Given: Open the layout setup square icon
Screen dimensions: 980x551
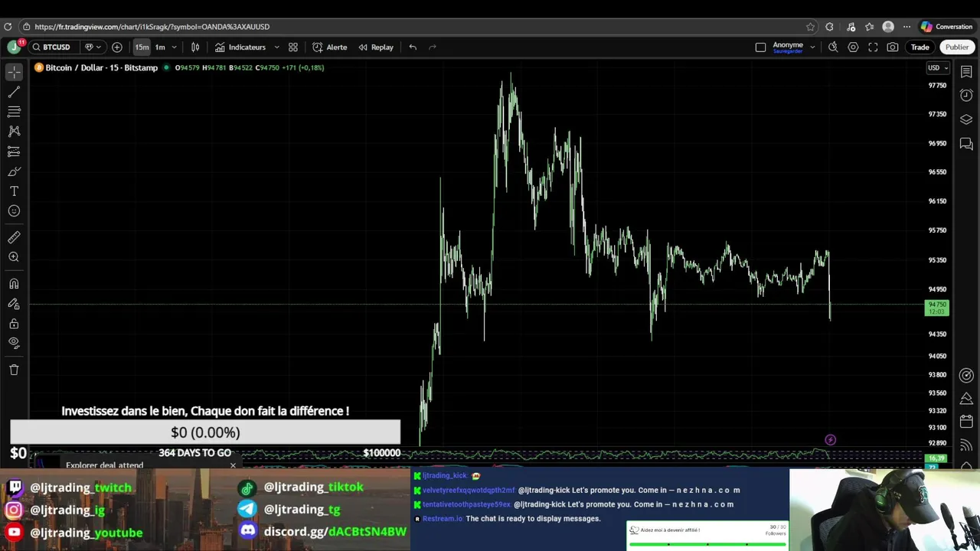Looking at the screenshot, I should pyautogui.click(x=760, y=47).
